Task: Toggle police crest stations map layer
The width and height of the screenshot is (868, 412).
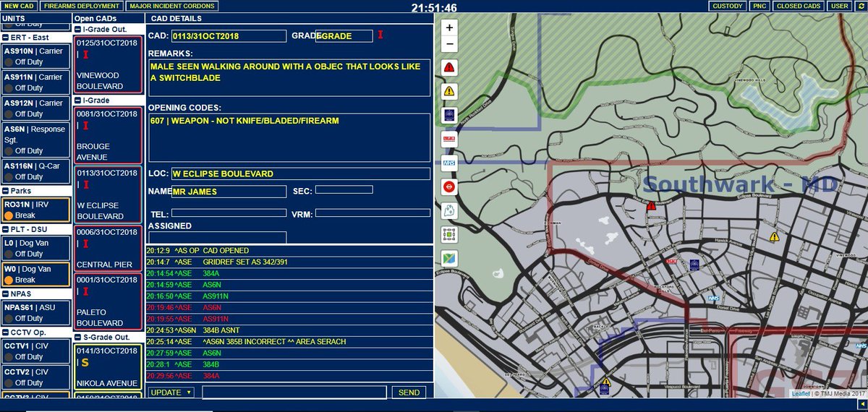Action: 450,116
